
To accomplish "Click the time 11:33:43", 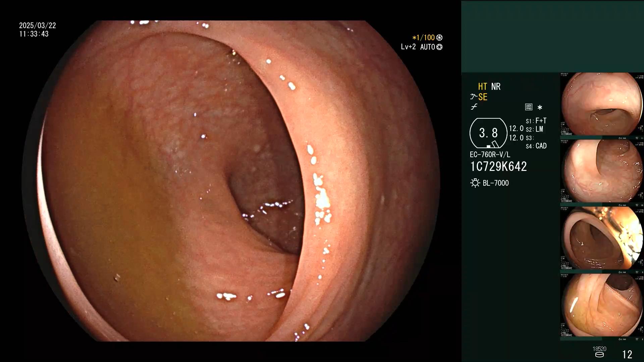I will [34, 34].
